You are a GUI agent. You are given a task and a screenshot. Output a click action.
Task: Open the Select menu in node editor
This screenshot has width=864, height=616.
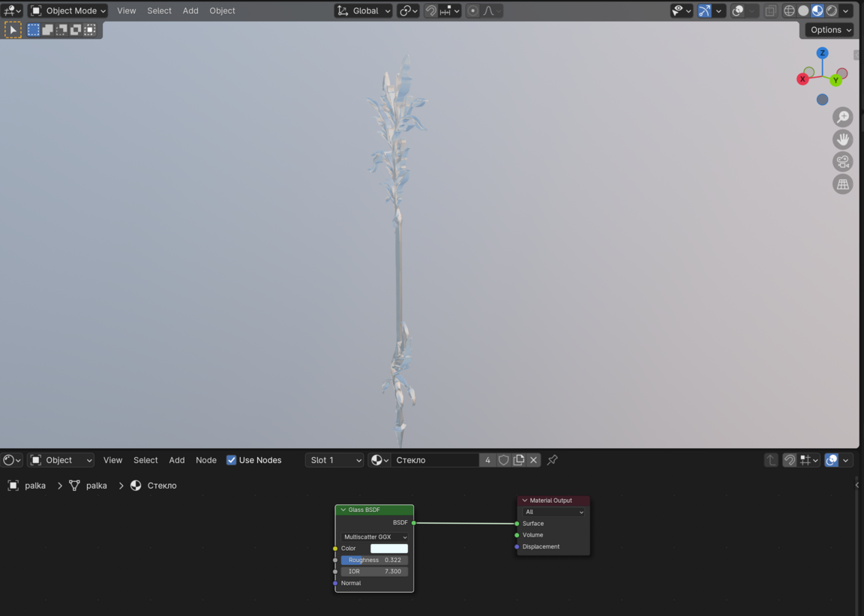pos(145,459)
